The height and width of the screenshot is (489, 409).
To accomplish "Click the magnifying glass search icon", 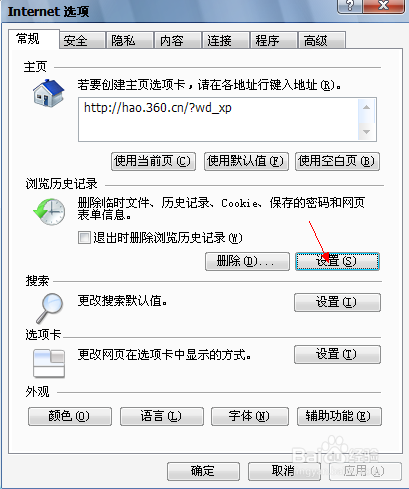I will (x=50, y=308).
